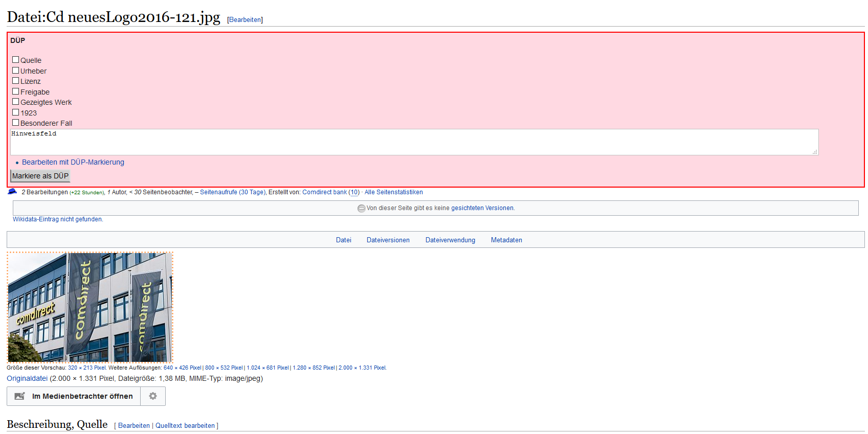Jump to Metadaten section

pyautogui.click(x=506, y=240)
